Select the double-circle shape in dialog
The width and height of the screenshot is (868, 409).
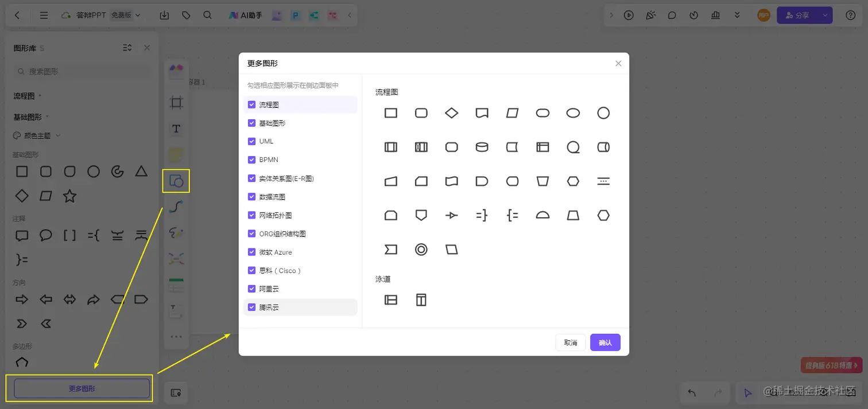tap(421, 250)
